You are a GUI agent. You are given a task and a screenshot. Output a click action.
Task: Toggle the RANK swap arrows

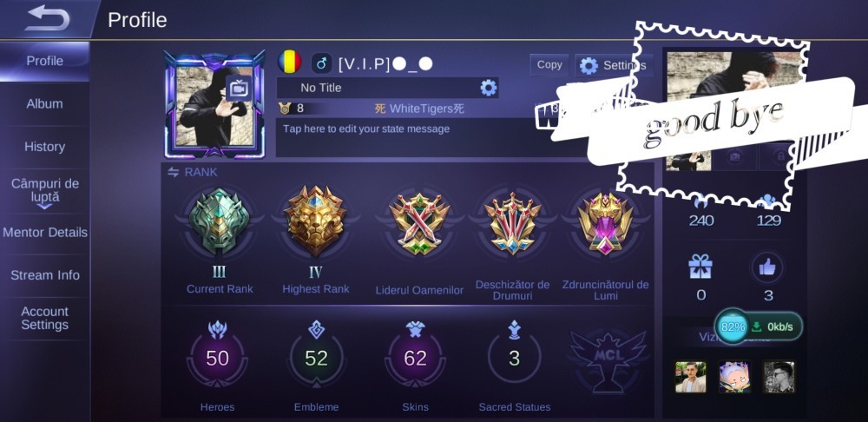point(174,172)
